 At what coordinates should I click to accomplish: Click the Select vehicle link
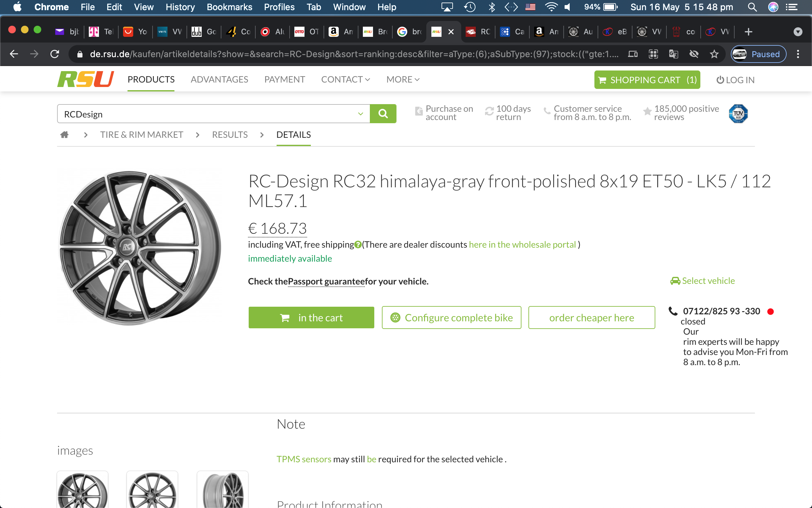tap(702, 281)
